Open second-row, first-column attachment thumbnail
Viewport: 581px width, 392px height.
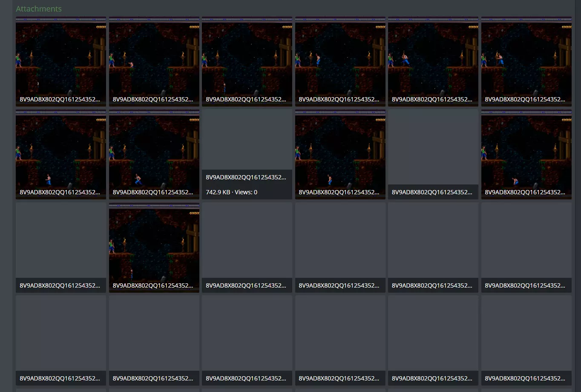pos(61,155)
